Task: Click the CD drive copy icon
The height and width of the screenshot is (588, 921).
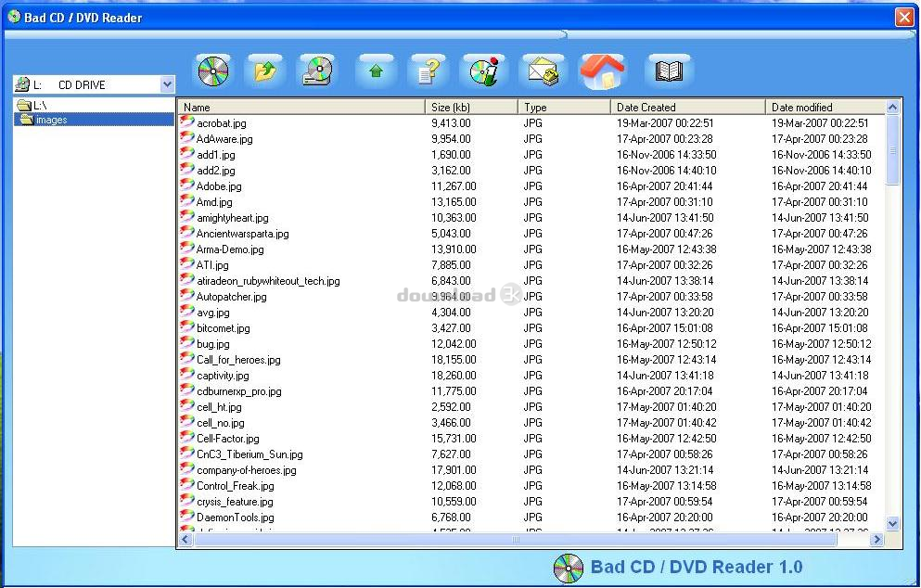Action: (x=317, y=71)
